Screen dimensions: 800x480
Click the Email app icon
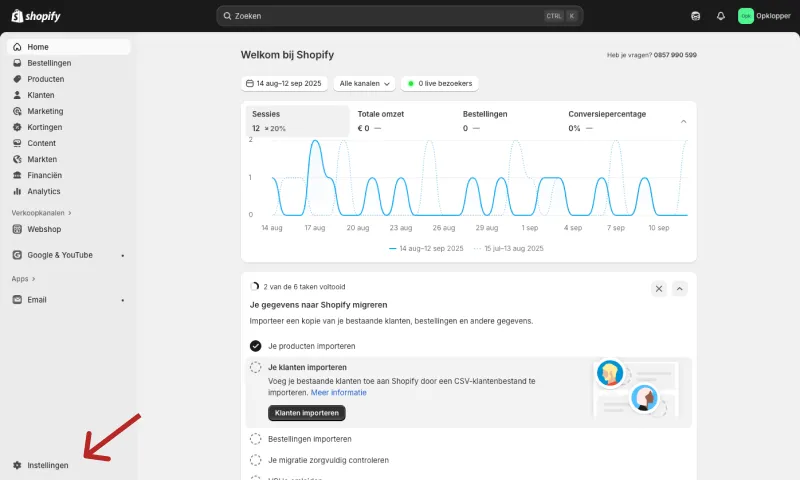(x=17, y=300)
